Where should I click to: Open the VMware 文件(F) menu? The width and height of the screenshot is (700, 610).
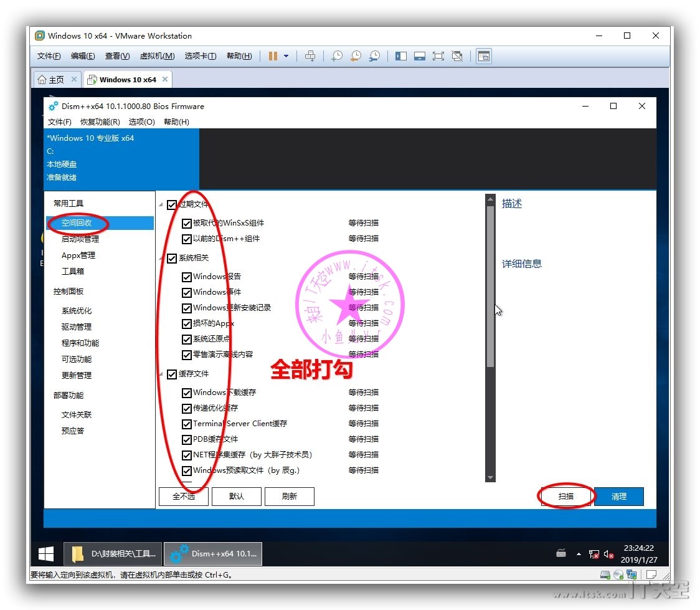click(49, 56)
